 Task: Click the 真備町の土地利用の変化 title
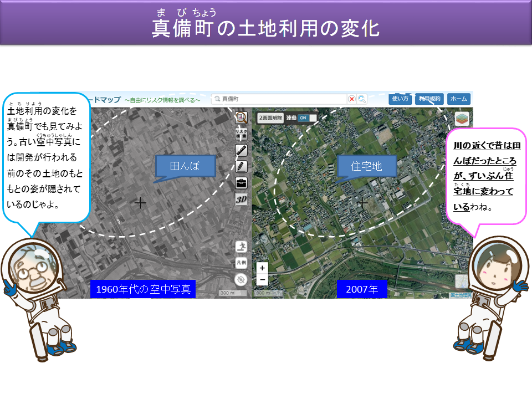tap(265, 28)
